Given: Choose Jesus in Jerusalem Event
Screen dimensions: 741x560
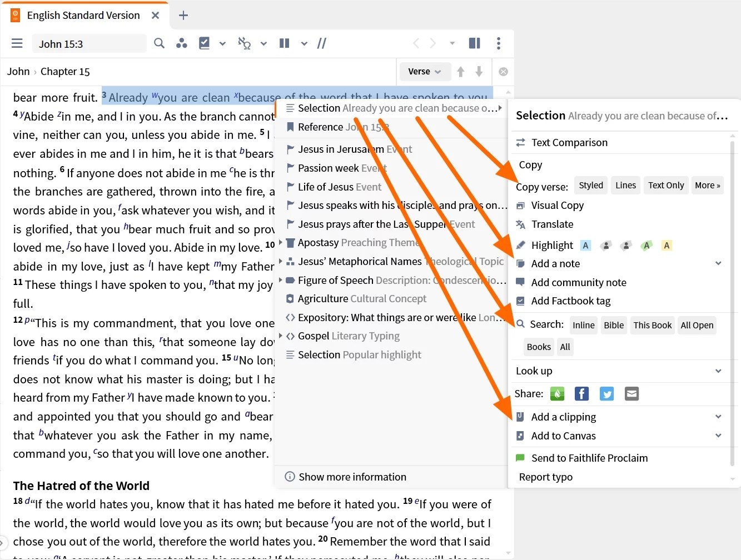Looking at the screenshot, I should point(392,149).
